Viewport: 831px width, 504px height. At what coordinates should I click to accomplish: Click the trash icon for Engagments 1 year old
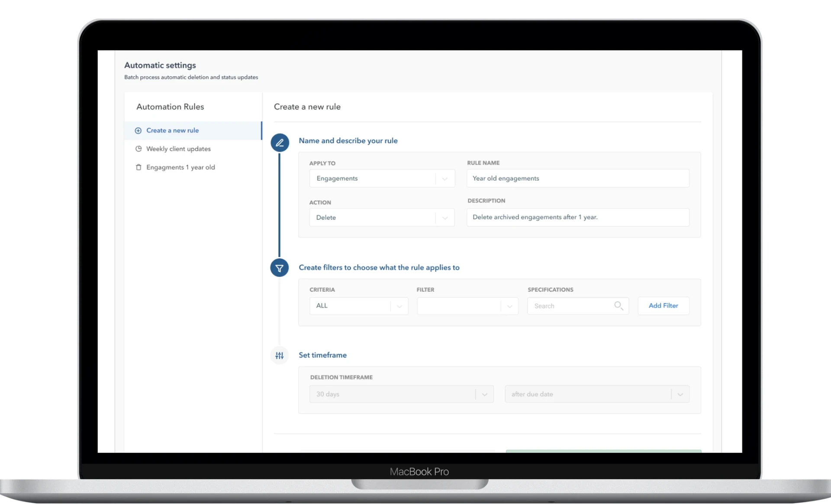point(138,167)
